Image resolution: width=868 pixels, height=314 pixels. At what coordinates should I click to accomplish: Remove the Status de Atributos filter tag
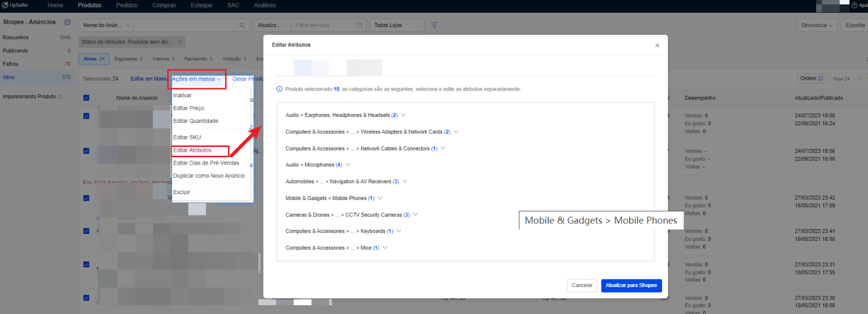pyautogui.click(x=180, y=42)
